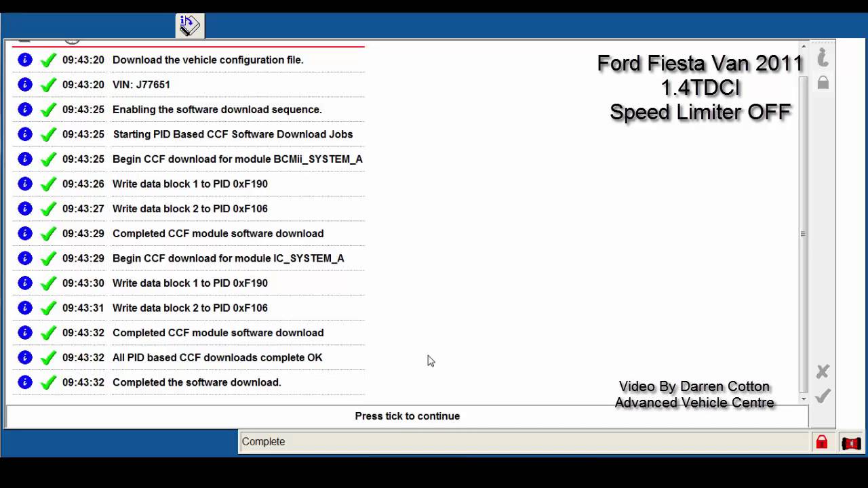This screenshot has width=868, height=488.
Task: Click green check for 'All PID based CCF downloads'
Action: (x=47, y=357)
